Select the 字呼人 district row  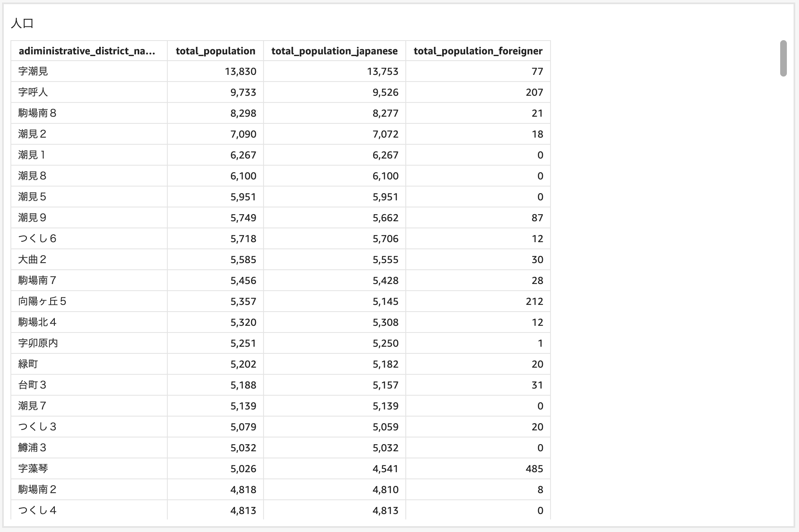click(88, 92)
